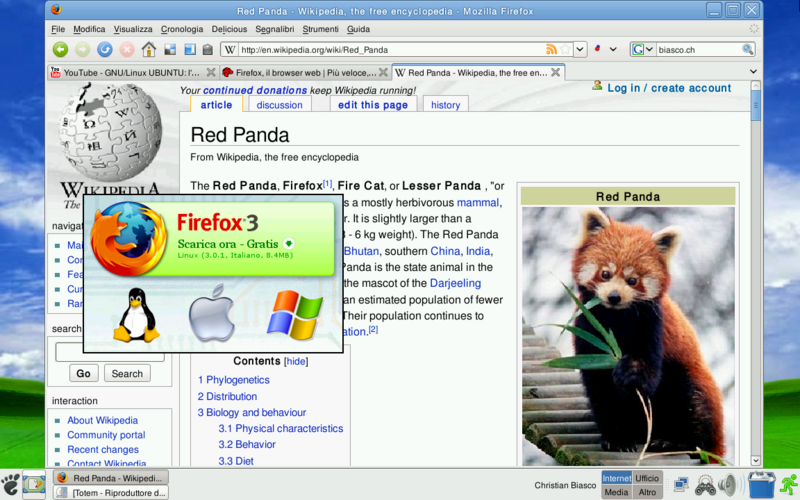The image size is (800, 500).
Task: Open the address bar history dropdown
Action: 580,49
